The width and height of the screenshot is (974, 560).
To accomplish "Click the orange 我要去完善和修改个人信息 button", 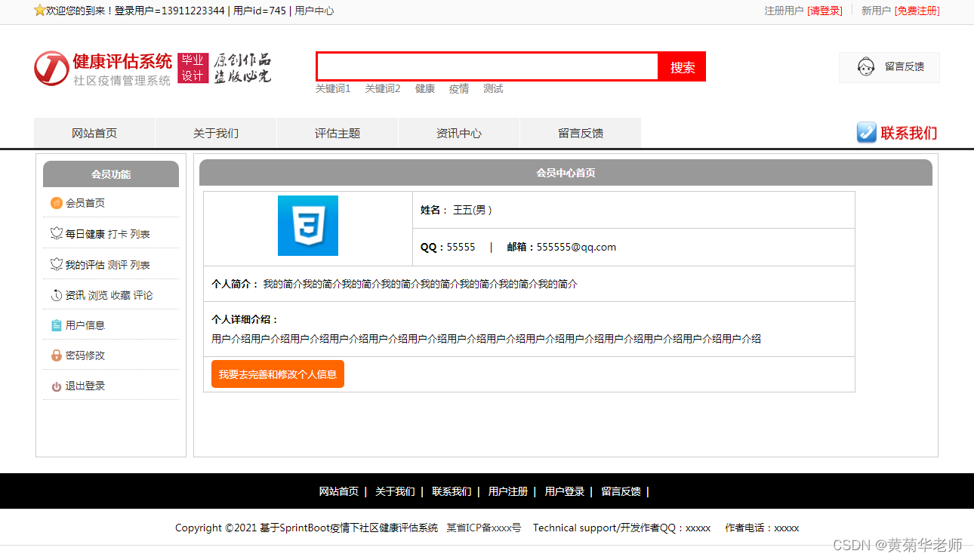I will click(x=278, y=374).
